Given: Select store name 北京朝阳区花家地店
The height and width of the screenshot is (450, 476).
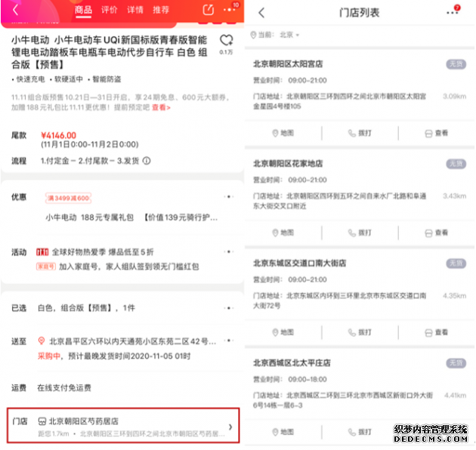Looking at the screenshot, I should [288, 164].
